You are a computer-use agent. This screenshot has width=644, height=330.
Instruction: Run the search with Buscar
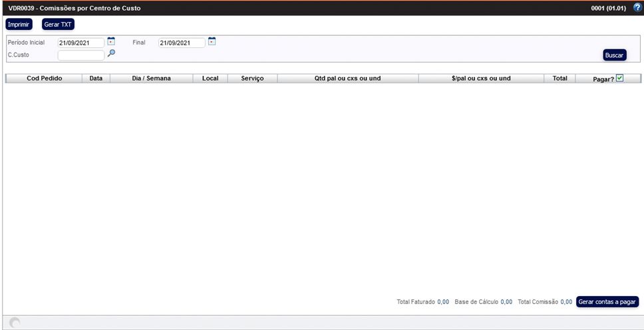pos(614,55)
